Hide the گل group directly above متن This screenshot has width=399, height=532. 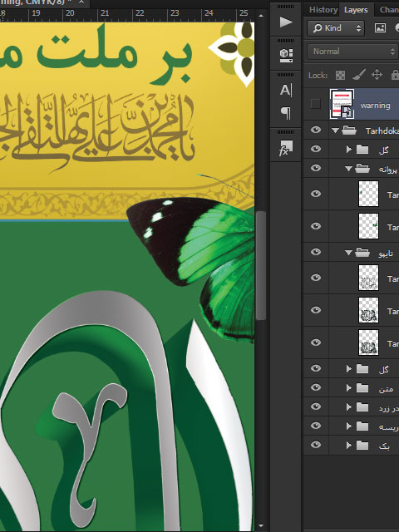(x=316, y=368)
